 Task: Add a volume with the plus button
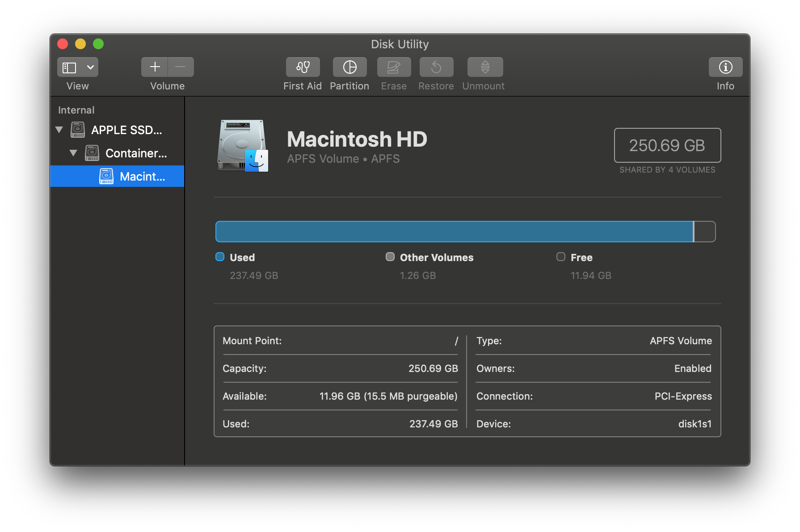click(x=155, y=67)
